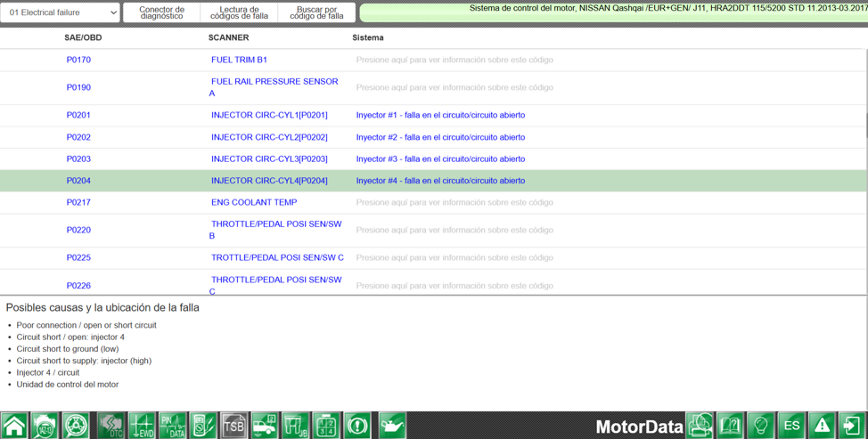Open the '01 Electrical failure' dropdown
The image size is (868, 439).
60,12
